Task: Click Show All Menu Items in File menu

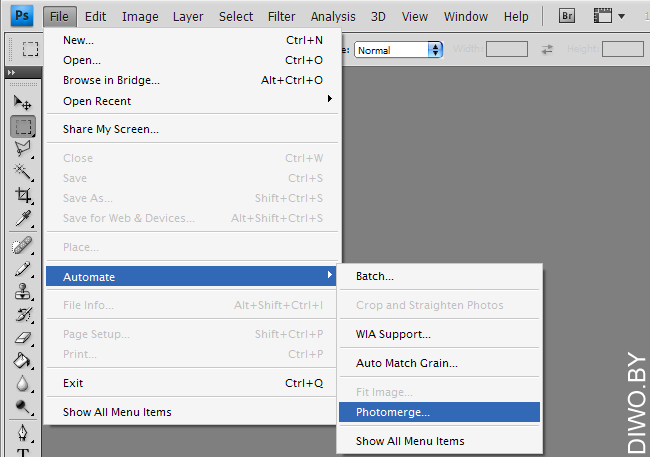Action: (117, 412)
